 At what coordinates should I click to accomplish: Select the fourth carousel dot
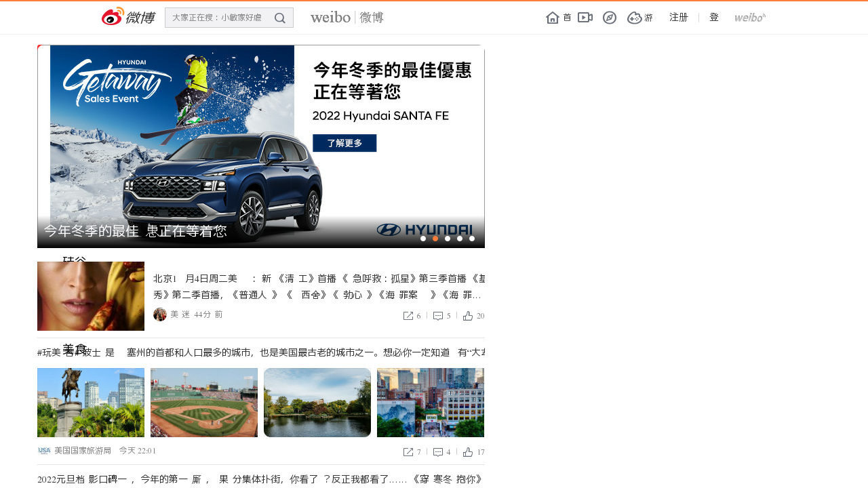click(460, 239)
